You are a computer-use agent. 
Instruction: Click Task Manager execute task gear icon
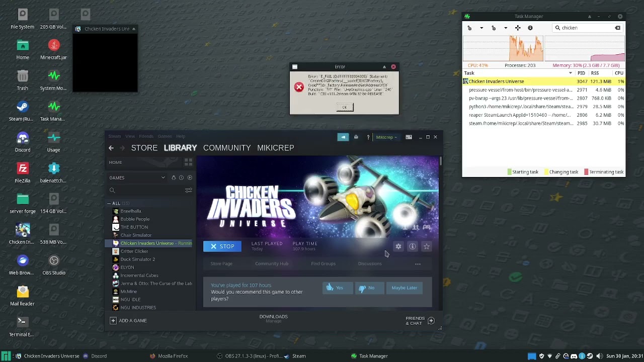[x=469, y=28]
